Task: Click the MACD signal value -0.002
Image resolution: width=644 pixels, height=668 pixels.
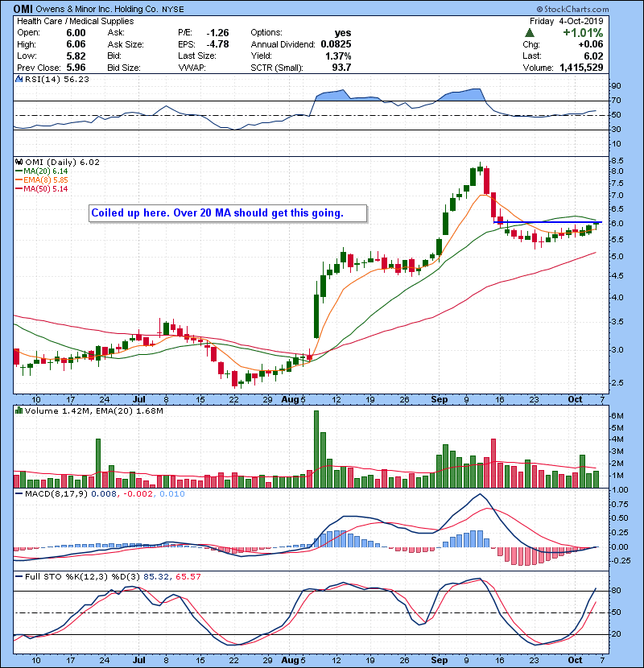Action: coord(138,494)
